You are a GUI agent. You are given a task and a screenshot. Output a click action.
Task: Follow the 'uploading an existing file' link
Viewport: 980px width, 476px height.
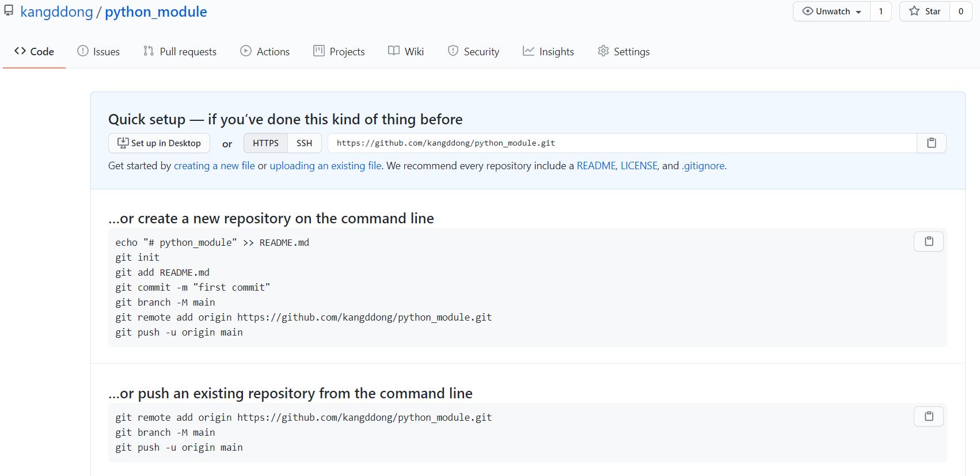click(x=325, y=166)
